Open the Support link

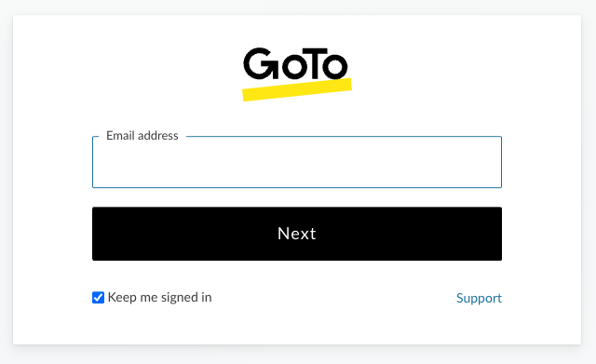[x=479, y=298]
